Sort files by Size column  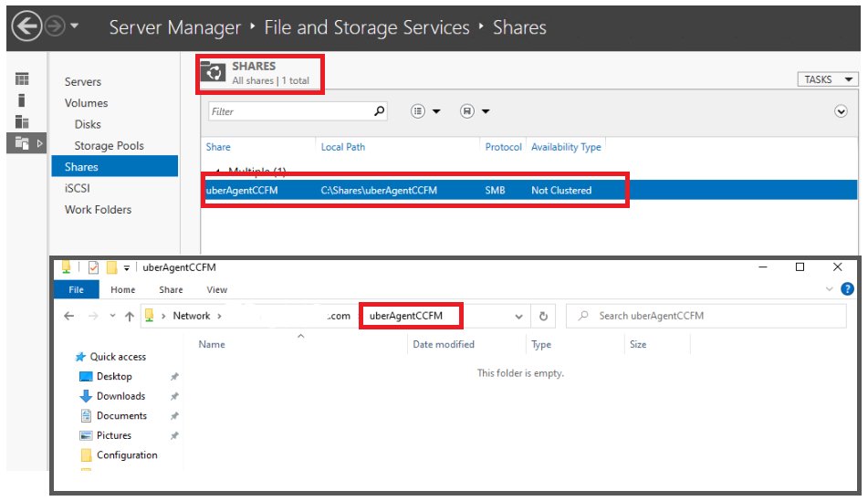[x=638, y=344]
